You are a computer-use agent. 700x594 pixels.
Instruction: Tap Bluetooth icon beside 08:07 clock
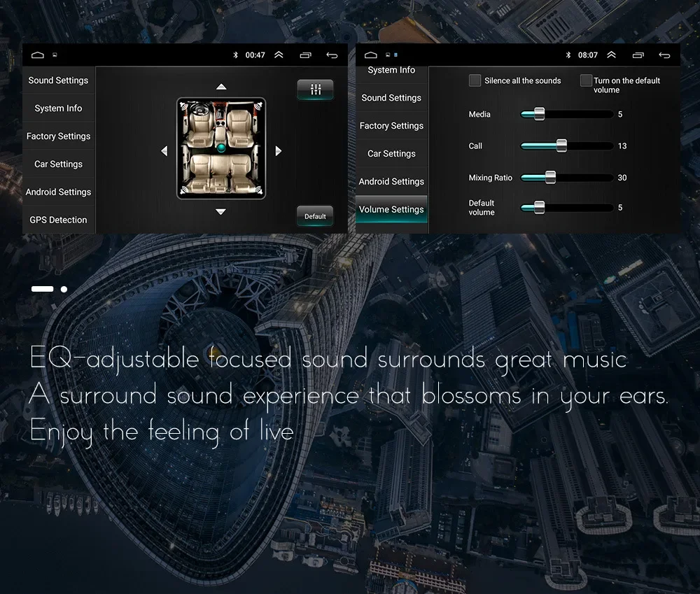pyautogui.click(x=568, y=55)
